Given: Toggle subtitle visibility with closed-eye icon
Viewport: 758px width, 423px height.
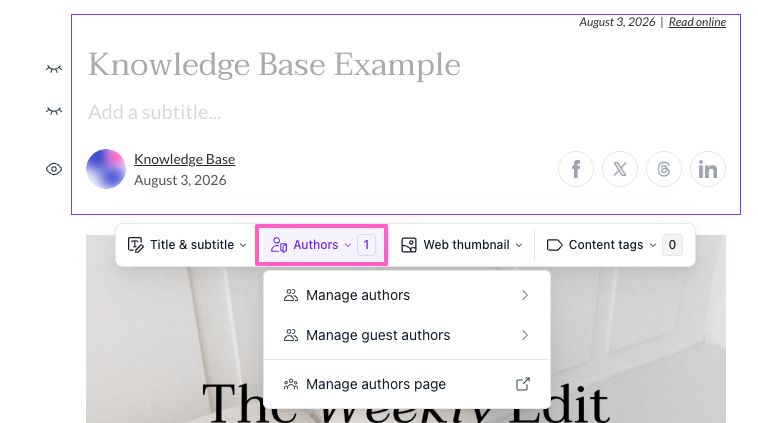Looking at the screenshot, I should coord(54,111).
